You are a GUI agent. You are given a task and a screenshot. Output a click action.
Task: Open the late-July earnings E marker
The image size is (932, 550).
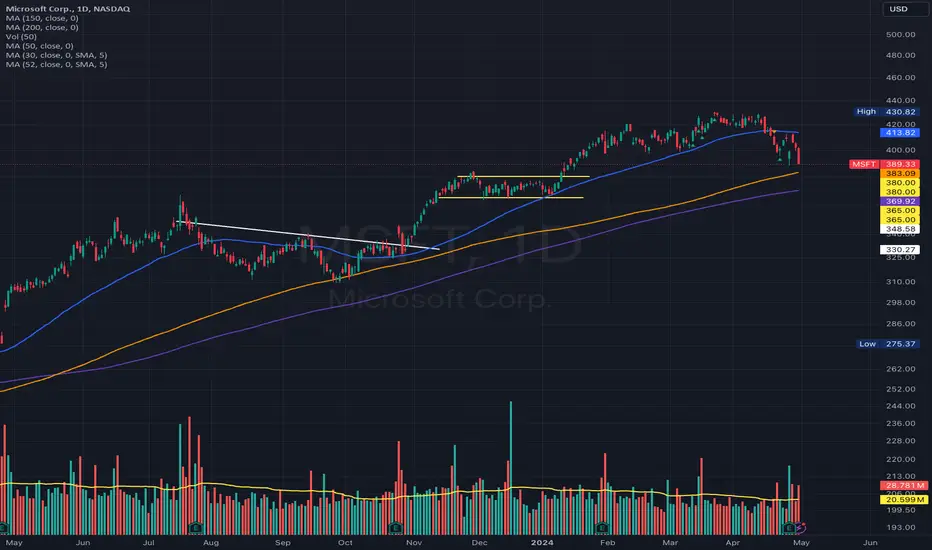pyautogui.click(x=196, y=528)
